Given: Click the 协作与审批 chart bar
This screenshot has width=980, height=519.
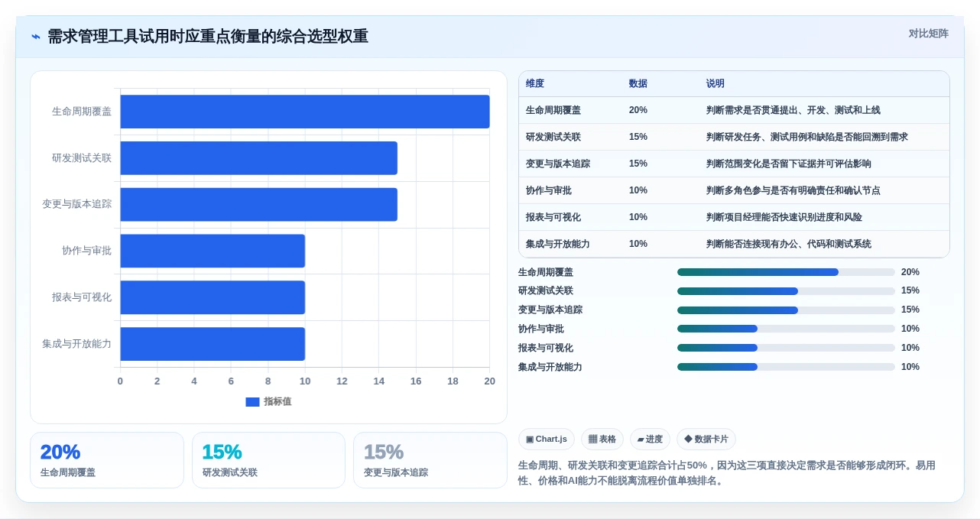Looking at the screenshot, I should [x=213, y=251].
